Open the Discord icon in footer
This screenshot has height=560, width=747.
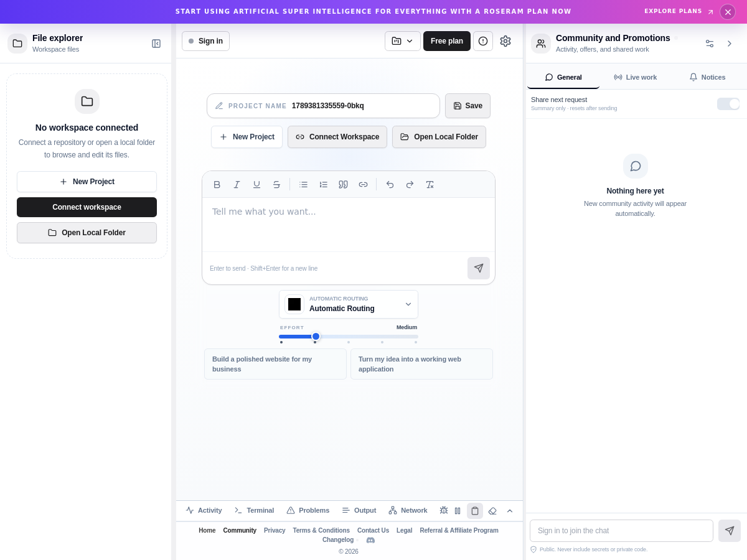click(370, 540)
